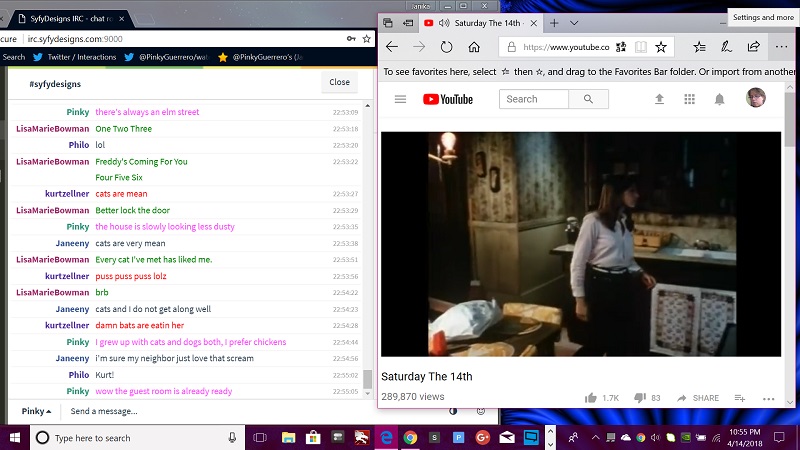Open translate options in Edge address bar

tap(621, 47)
